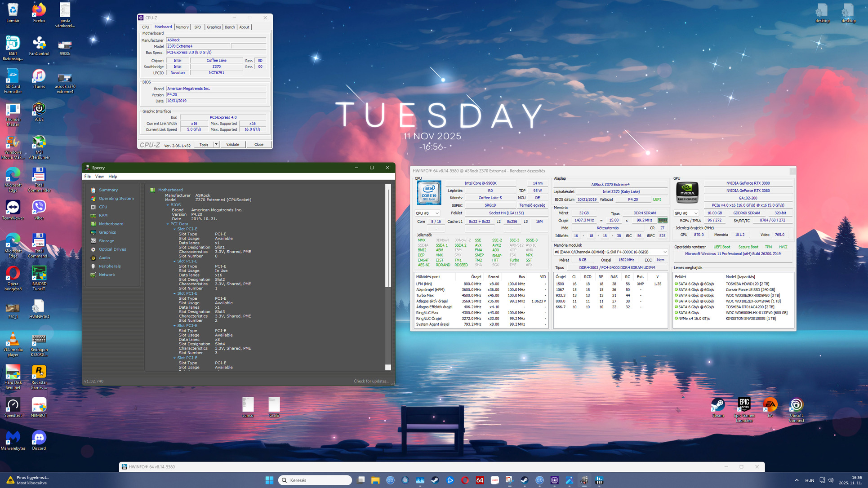Select the Storage section in Speccy sidebar
This screenshot has height=488, width=868.
click(107, 241)
